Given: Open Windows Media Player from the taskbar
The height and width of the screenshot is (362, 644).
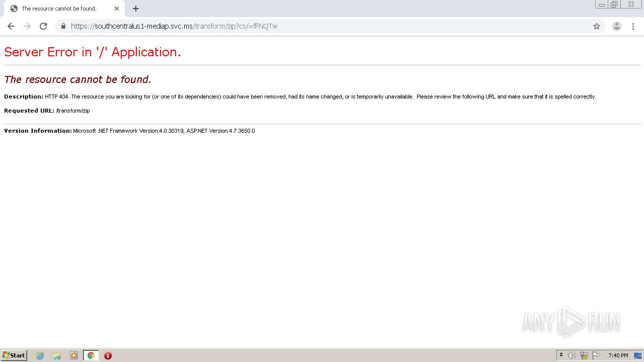Looking at the screenshot, I should pos(74,355).
